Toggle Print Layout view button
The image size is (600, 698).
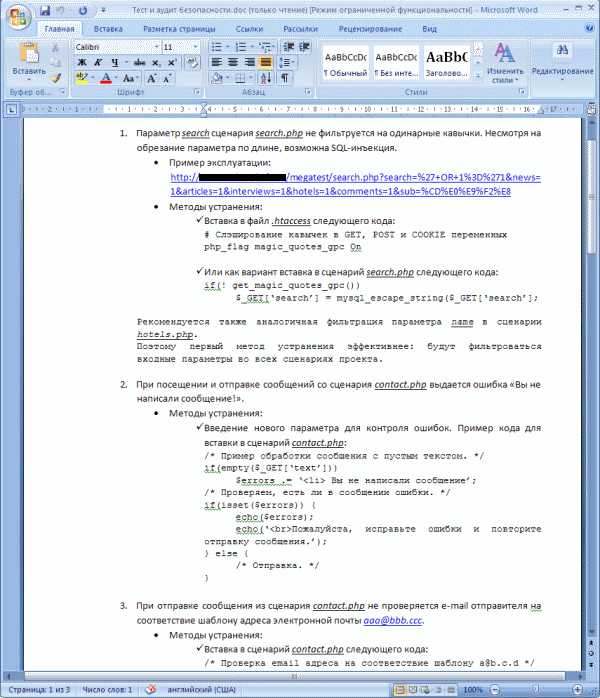(400, 690)
